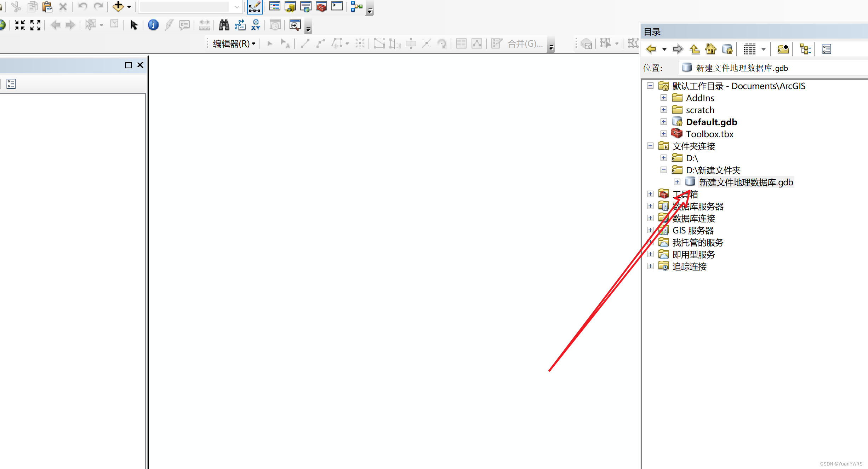Open the Catalog back history dropdown arrow
The image size is (868, 469).
click(664, 49)
